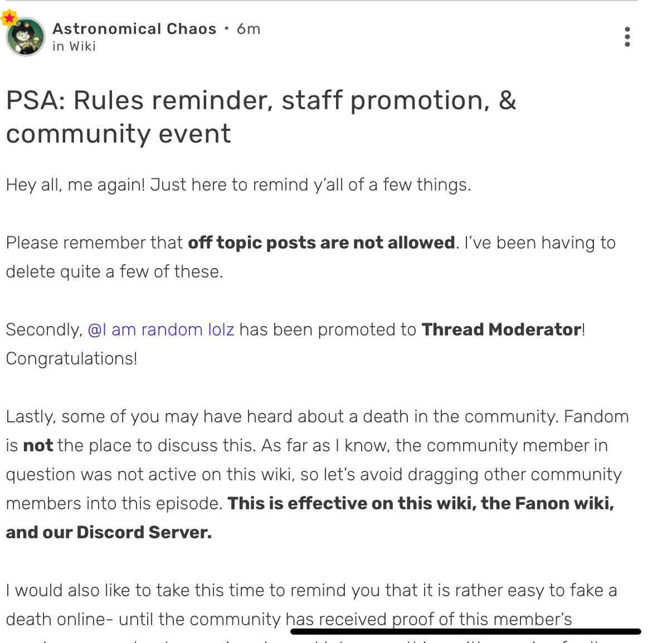Open the Astronomical Chaos username link
Screen dimensions: 672x643
coord(134,28)
